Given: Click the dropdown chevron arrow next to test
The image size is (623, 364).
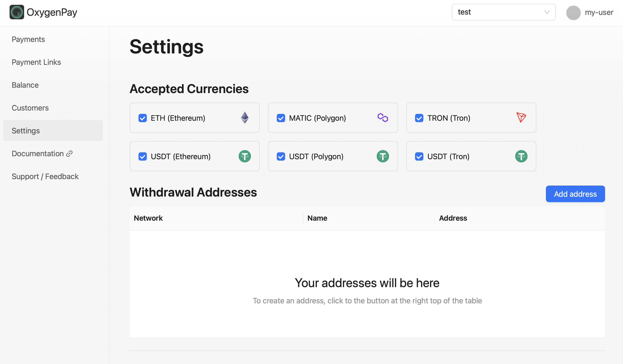Looking at the screenshot, I should pos(547,12).
